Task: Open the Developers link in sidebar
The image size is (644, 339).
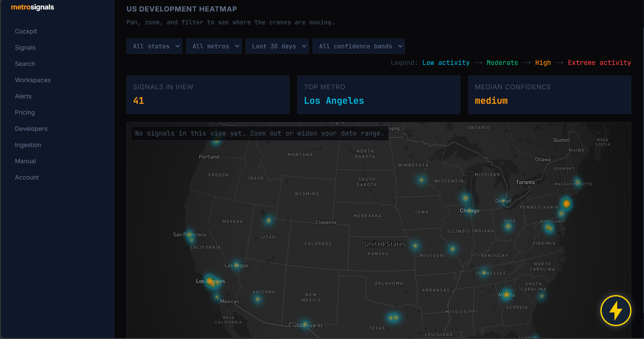Action: 31,129
